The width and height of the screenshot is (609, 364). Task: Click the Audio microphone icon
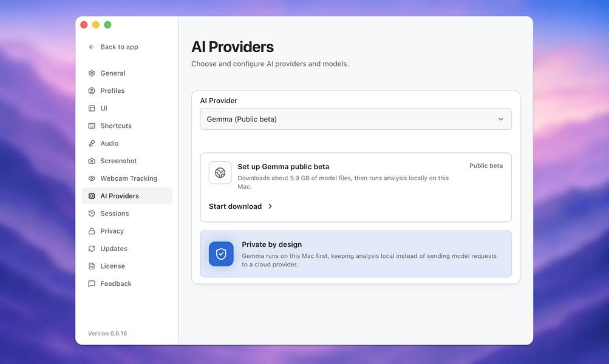click(x=92, y=143)
